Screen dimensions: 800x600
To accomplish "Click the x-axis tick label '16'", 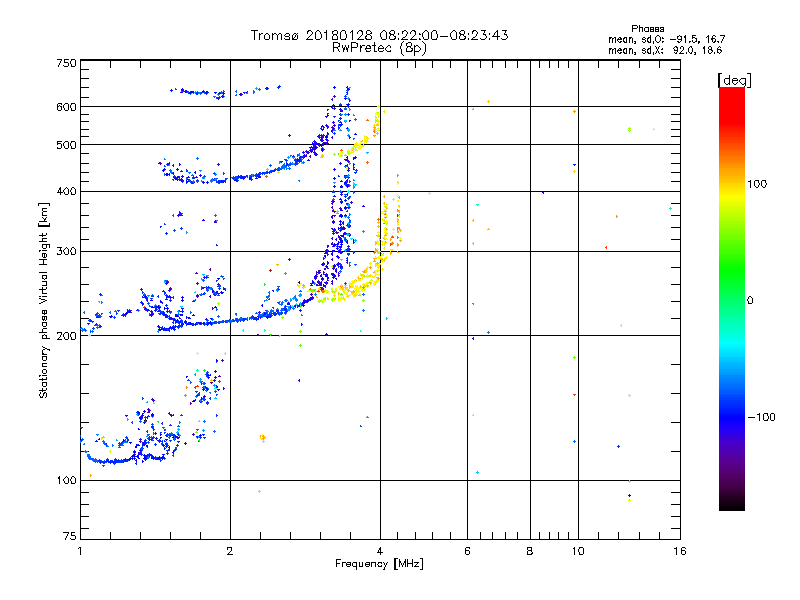I will click(x=680, y=552).
